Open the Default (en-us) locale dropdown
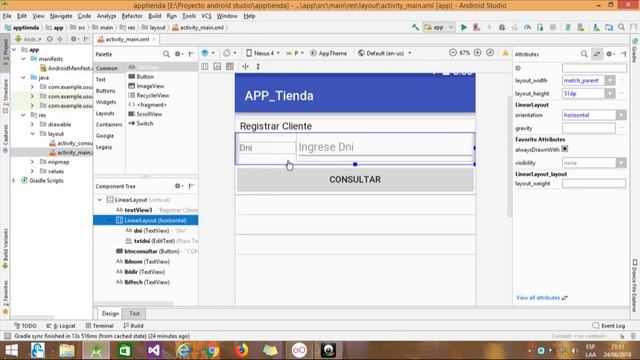This screenshot has height=360, width=640. tap(384, 53)
